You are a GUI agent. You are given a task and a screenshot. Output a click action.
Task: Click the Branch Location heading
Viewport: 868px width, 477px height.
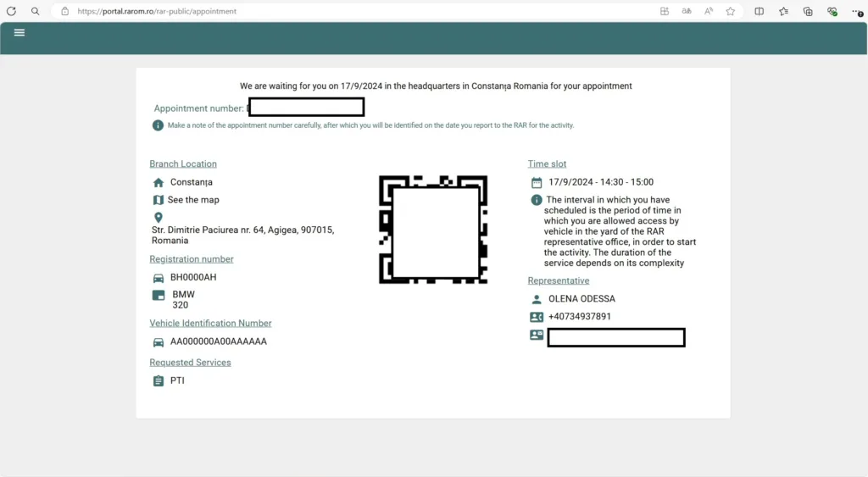tap(183, 164)
